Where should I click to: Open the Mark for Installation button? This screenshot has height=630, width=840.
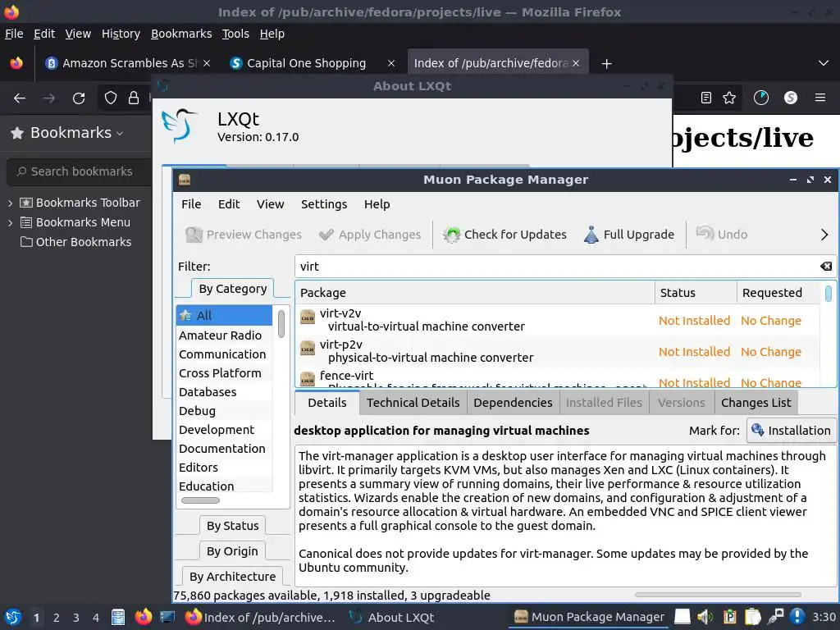point(792,430)
